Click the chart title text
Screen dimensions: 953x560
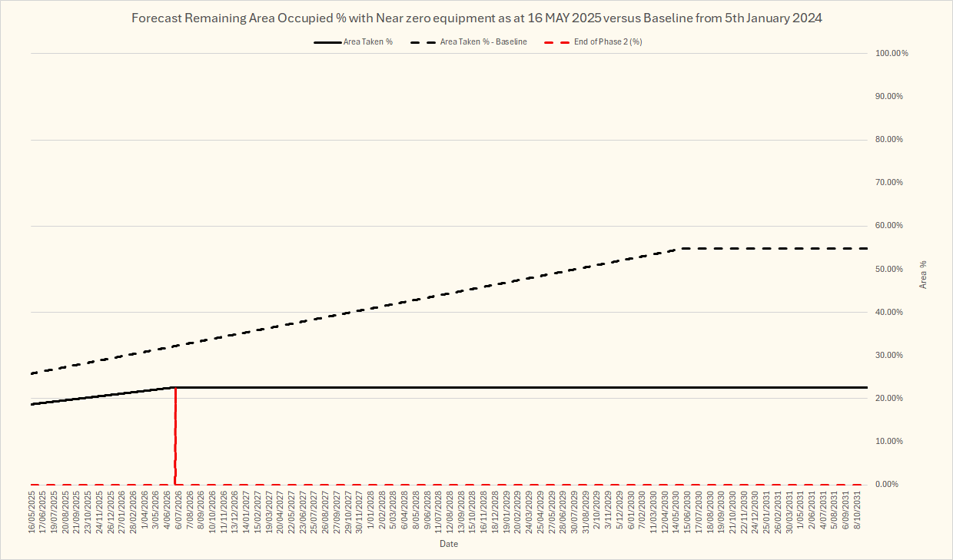point(476,18)
